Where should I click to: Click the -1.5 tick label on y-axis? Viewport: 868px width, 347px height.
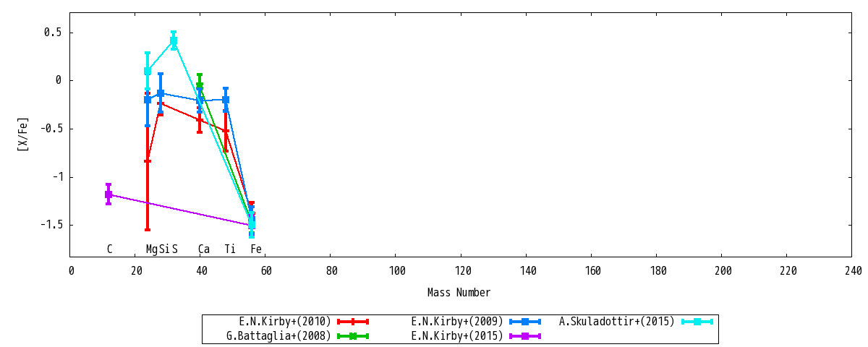click(x=49, y=225)
